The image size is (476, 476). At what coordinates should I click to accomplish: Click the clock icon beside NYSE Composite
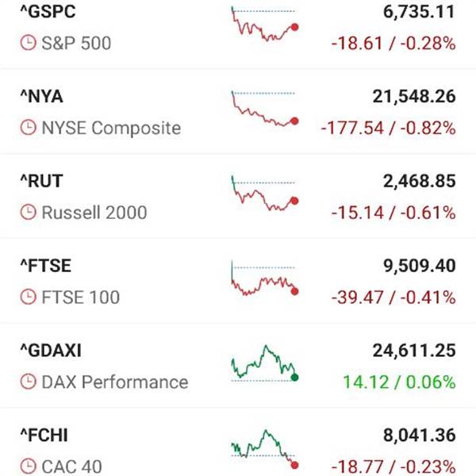point(28,128)
